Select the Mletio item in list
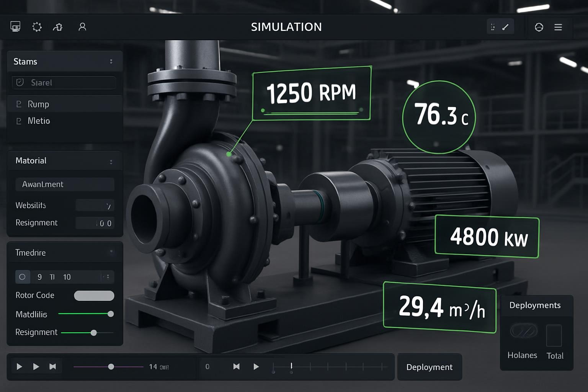588x392 pixels. click(39, 121)
